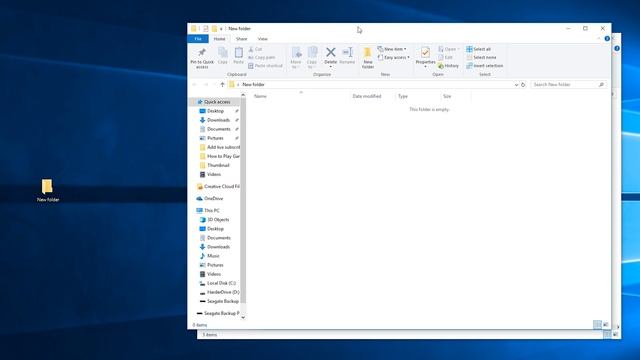Click the Delete X icon

pos(331,52)
